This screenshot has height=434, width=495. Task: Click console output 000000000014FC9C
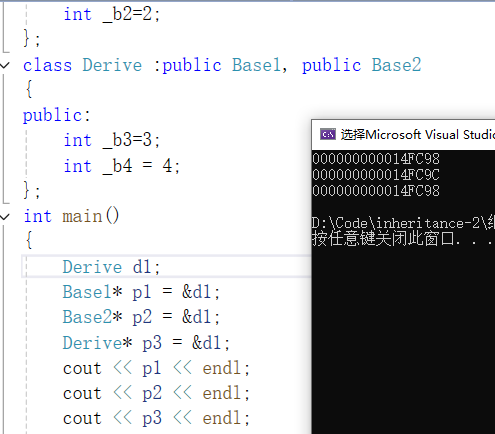pyautogui.click(x=376, y=175)
